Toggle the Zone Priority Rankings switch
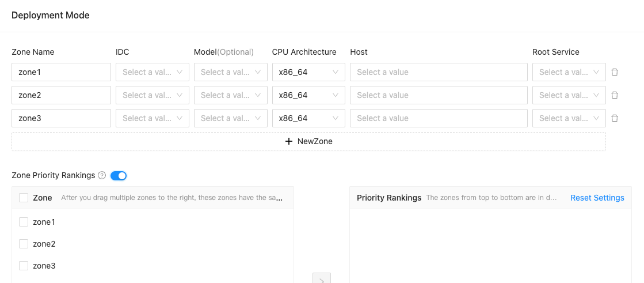Viewport: 644px width, 283px height. pos(119,175)
